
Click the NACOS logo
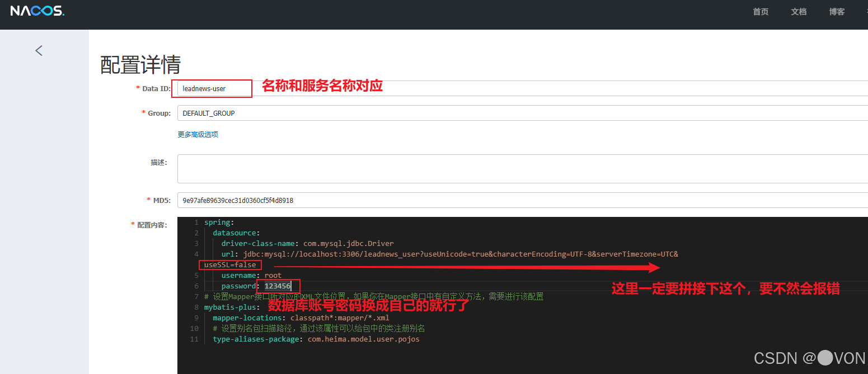click(37, 11)
